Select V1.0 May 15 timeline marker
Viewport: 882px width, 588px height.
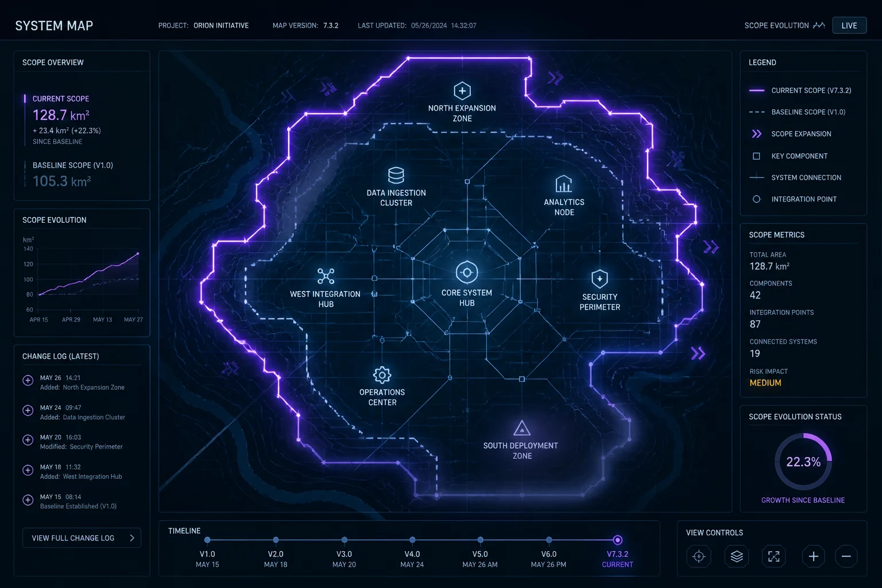(x=207, y=540)
